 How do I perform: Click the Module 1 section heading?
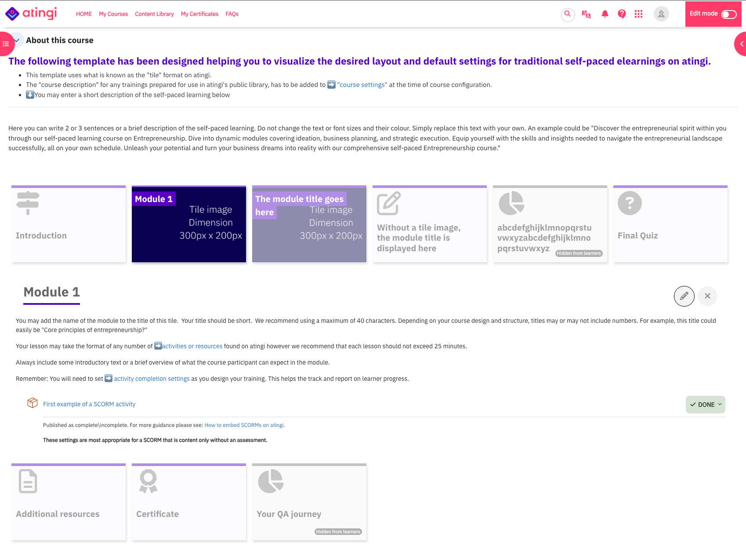pyautogui.click(x=51, y=292)
